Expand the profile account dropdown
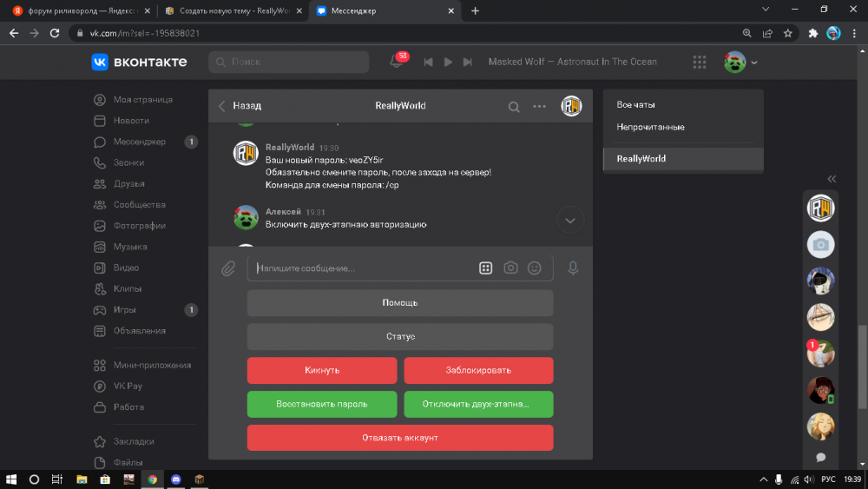The image size is (868, 489). [740, 62]
